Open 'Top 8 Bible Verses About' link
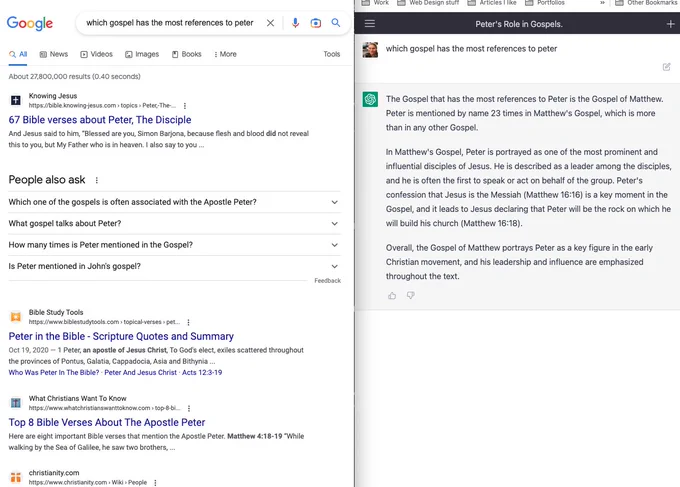 click(x=107, y=422)
